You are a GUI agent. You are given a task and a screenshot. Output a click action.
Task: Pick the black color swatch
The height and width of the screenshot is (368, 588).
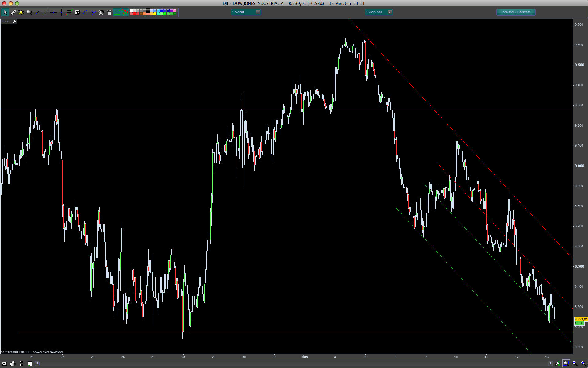[x=148, y=10]
